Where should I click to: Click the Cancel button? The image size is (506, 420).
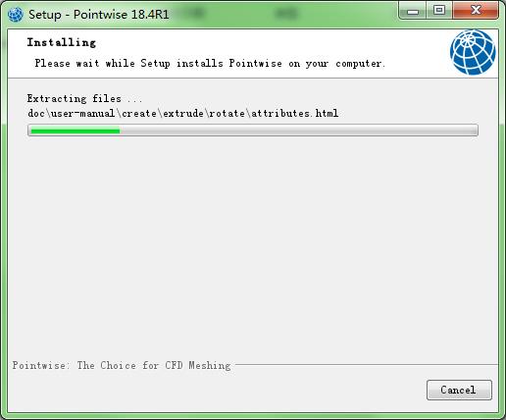pos(459,390)
